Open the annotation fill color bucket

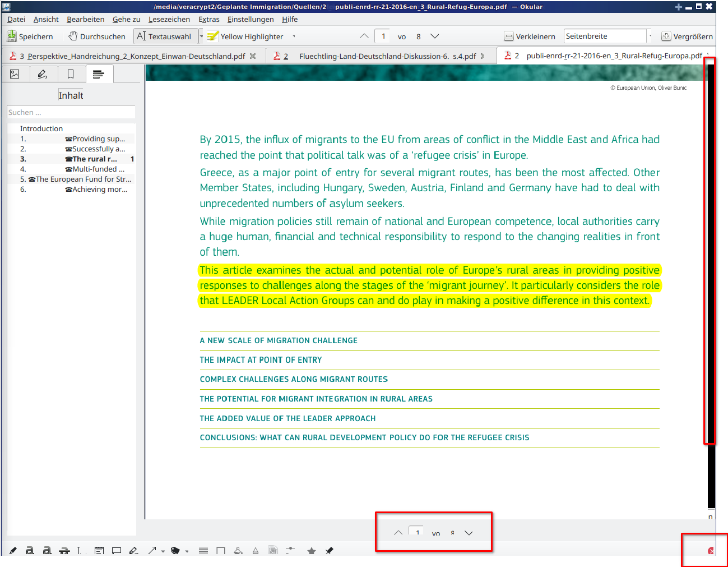coord(238,550)
